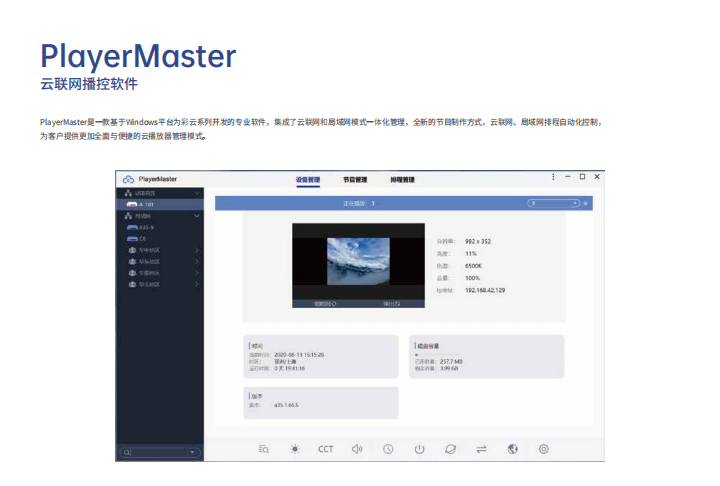The height and width of the screenshot is (486, 720).
Task: Open the volume speaker icon
Action: 357,449
